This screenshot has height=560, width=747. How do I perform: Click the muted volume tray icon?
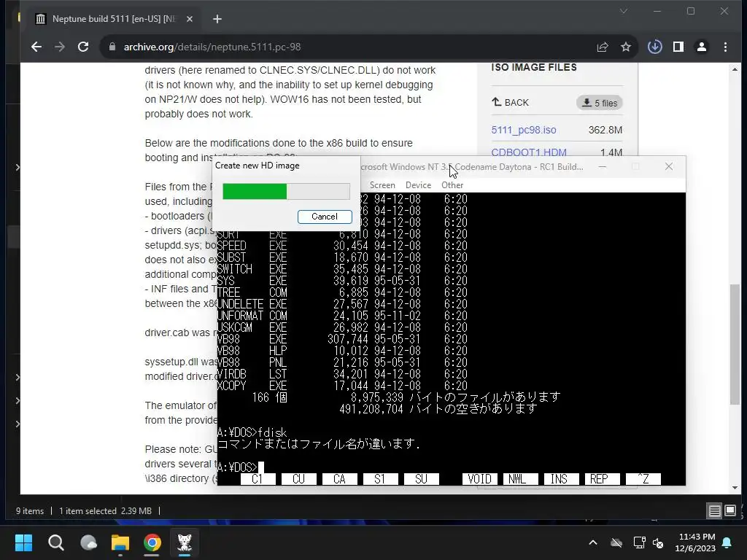coord(658,542)
